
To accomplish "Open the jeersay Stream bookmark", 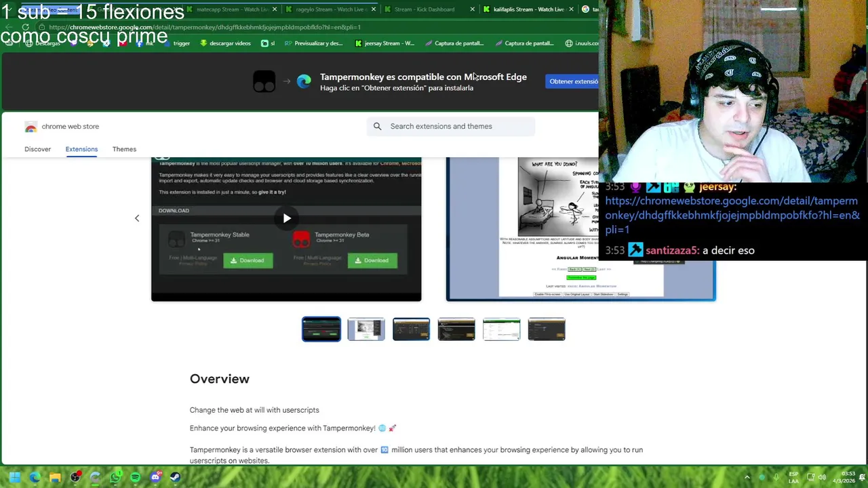I will pyautogui.click(x=384, y=43).
